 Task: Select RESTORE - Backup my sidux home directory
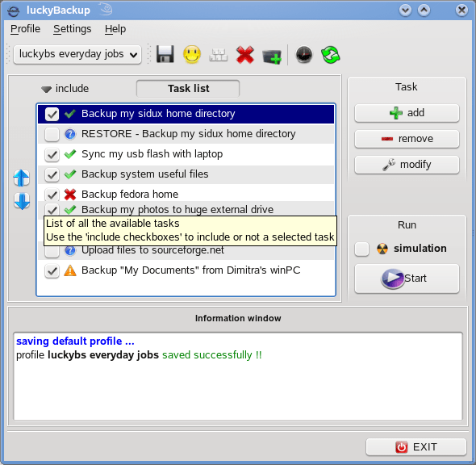pos(186,134)
